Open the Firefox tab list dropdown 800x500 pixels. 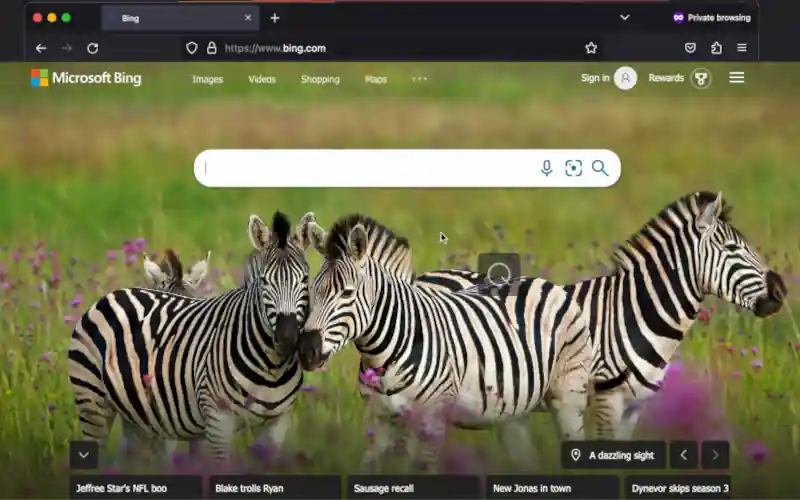(x=624, y=18)
